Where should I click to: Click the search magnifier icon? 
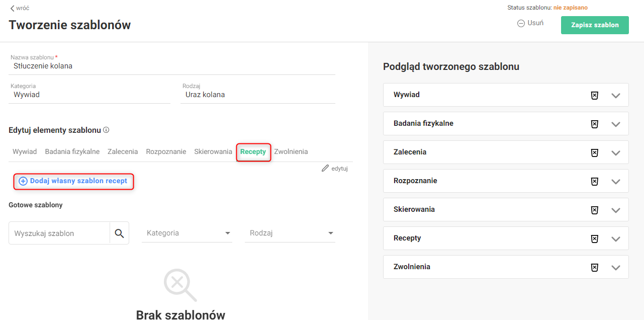click(119, 233)
